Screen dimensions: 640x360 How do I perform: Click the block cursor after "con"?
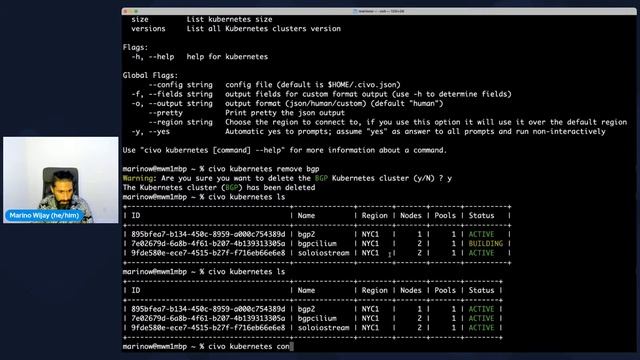[291, 347]
